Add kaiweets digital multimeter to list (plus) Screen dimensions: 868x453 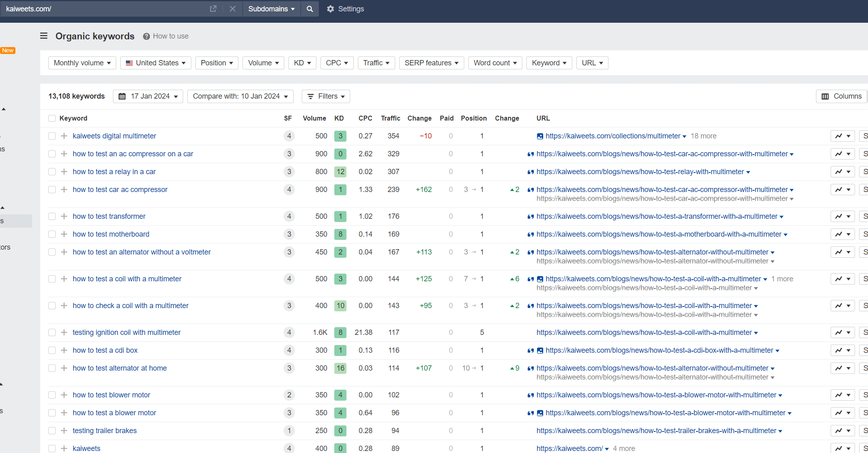click(64, 136)
